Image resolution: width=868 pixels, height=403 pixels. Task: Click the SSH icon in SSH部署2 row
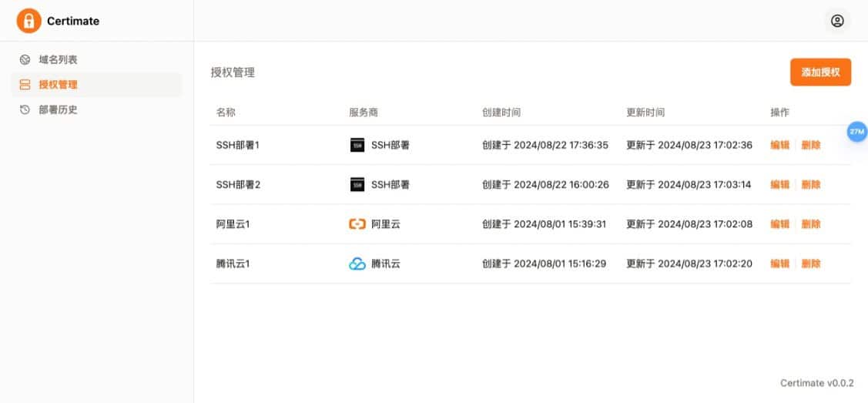click(x=357, y=185)
